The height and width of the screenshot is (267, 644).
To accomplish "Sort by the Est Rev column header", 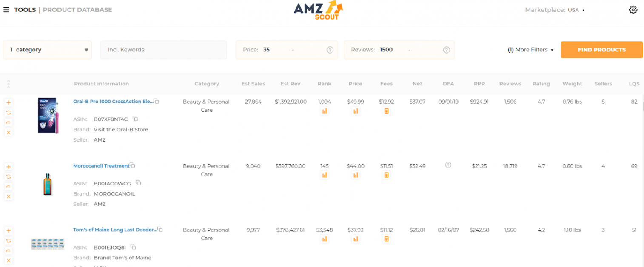I will tap(291, 84).
